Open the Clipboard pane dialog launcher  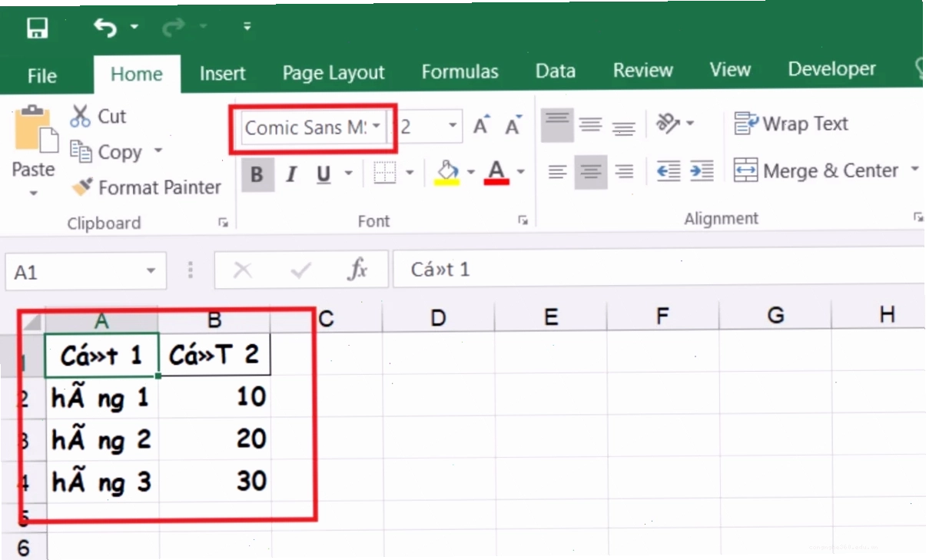tap(224, 223)
